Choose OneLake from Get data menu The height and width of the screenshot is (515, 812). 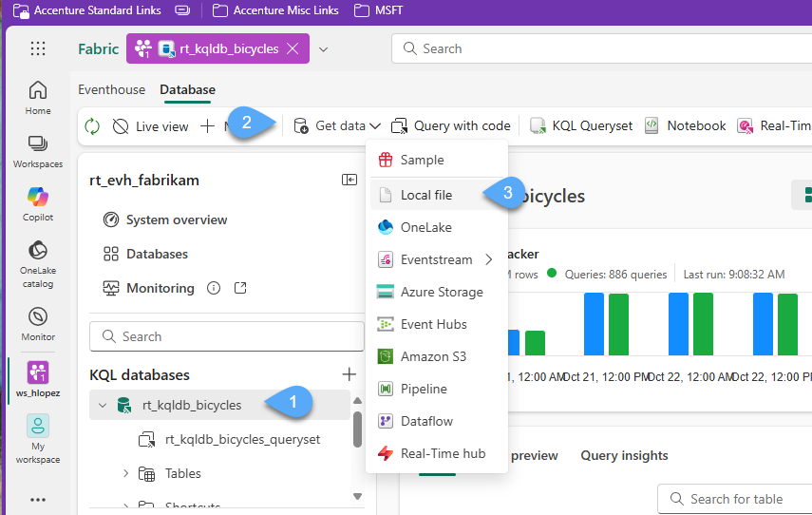pos(437,227)
